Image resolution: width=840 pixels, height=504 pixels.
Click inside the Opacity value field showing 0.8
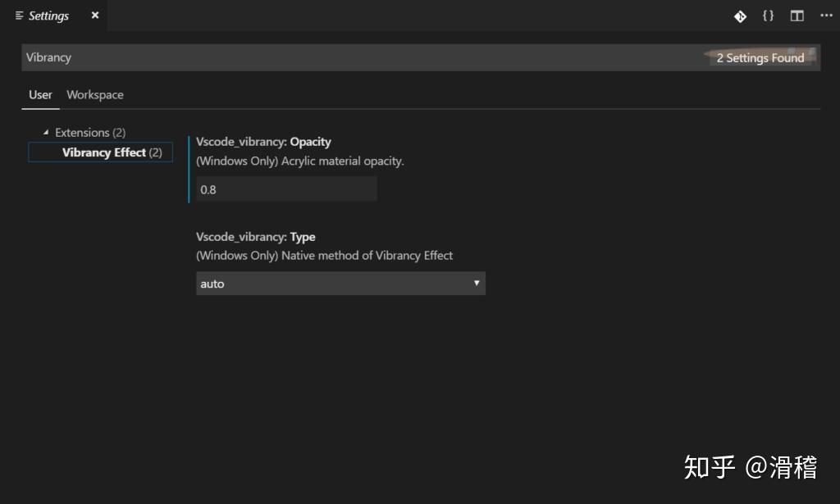pos(286,188)
